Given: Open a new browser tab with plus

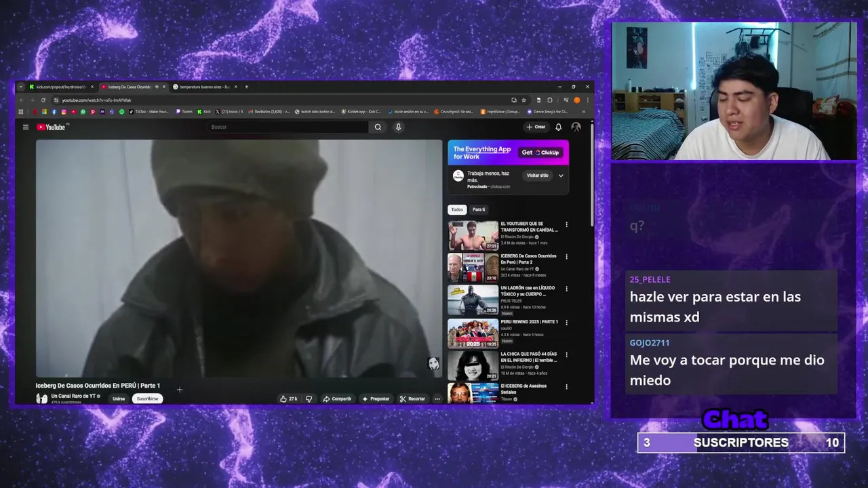Looking at the screenshot, I should (246, 87).
